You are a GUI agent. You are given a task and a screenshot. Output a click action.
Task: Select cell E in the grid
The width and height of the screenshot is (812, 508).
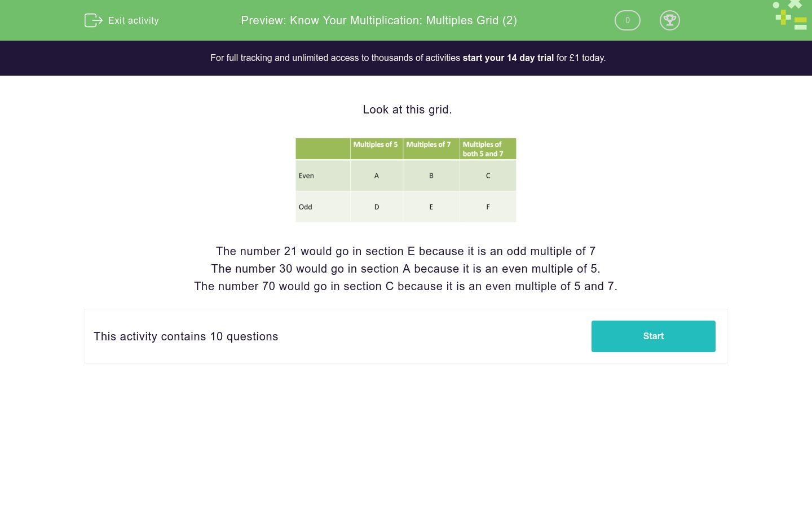tap(431, 207)
